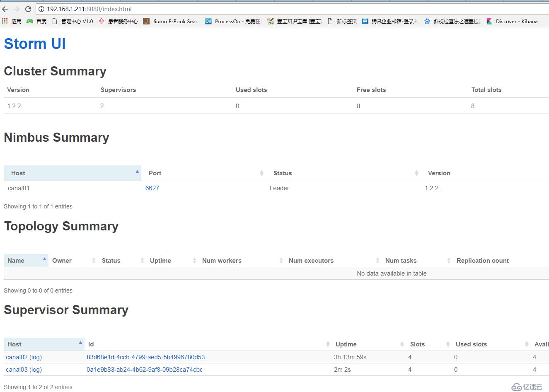
Task: Click the Supervisors column header
Action: point(118,90)
